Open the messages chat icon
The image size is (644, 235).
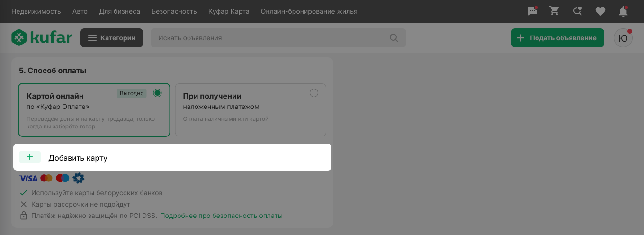pyautogui.click(x=532, y=11)
